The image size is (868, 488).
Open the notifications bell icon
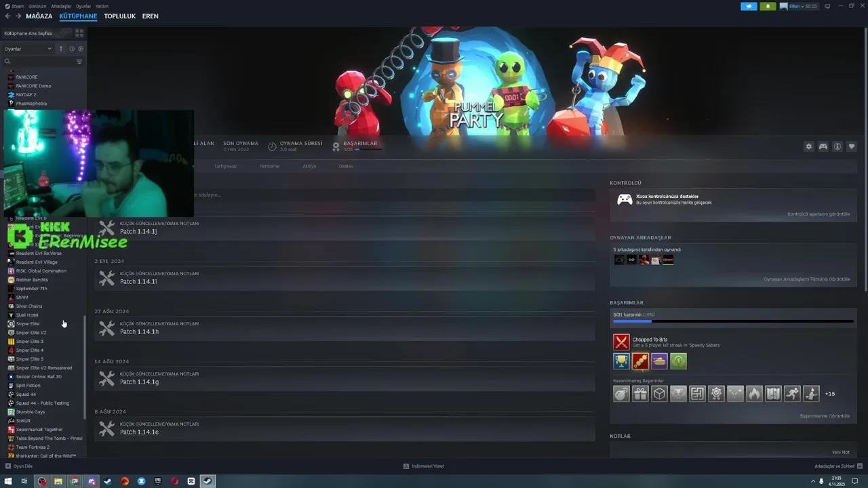768,6
